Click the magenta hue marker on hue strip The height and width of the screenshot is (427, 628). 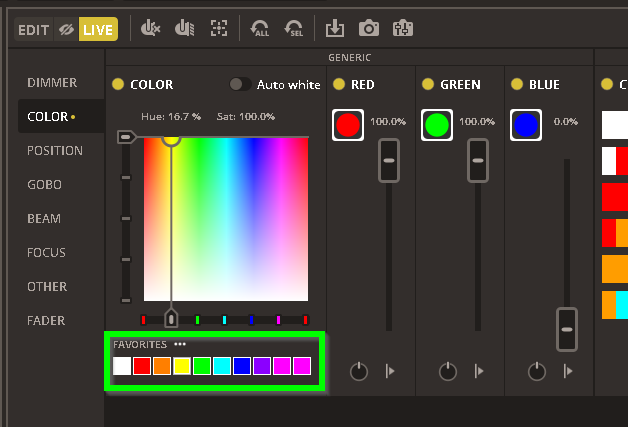(x=278, y=320)
